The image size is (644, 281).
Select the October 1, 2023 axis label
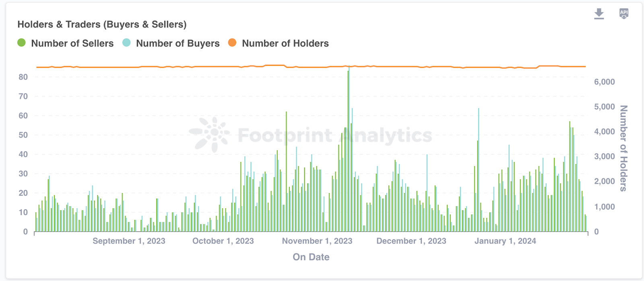coord(223,241)
